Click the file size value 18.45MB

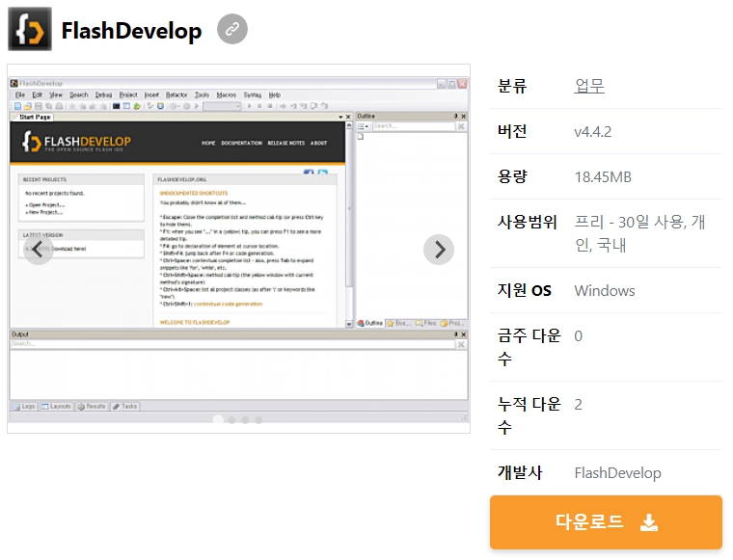point(603,177)
